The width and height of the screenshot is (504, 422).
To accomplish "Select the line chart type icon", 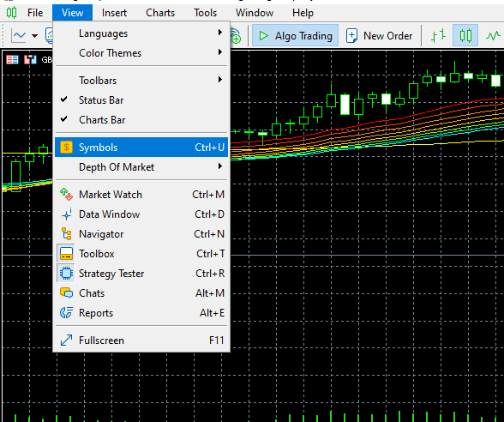I will 493,35.
